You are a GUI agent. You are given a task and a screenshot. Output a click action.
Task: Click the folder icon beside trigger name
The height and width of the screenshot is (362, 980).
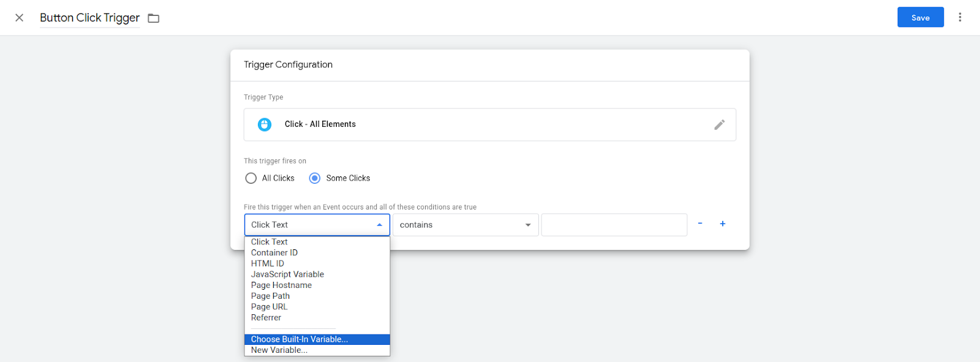point(154,18)
